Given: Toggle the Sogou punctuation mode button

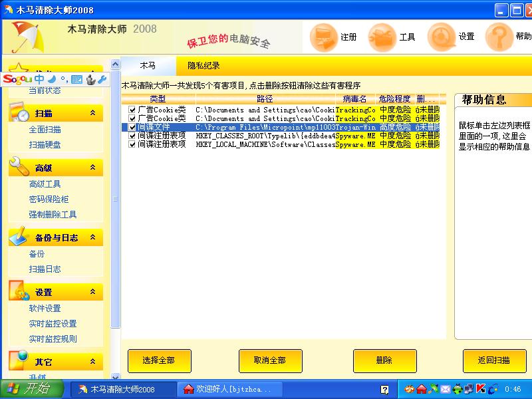Looking at the screenshot, I should (x=64, y=80).
